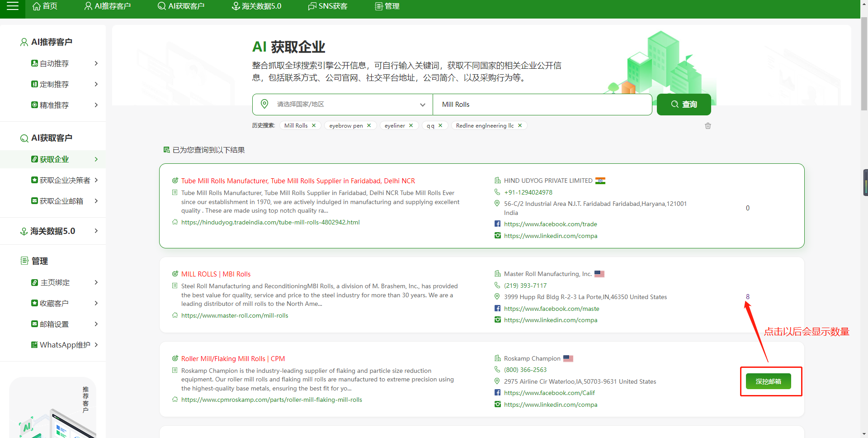Click the page vertical scrollbar thumb
Screen dimensions: 868x438
(864, 63)
